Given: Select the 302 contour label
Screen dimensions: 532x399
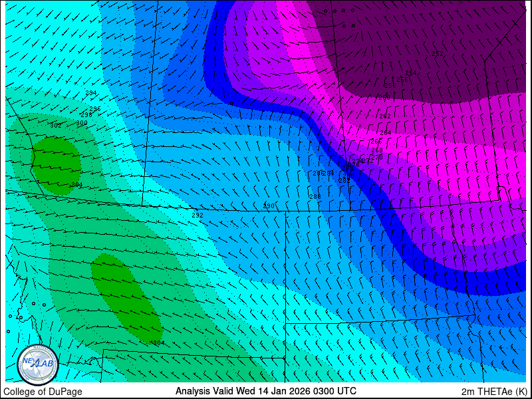Looking at the screenshot, I should click(x=56, y=126).
